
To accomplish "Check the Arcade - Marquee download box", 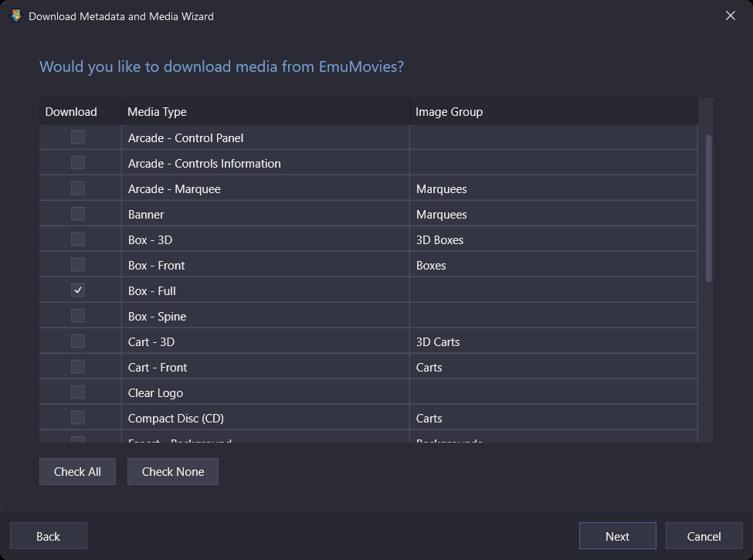I will click(78, 188).
